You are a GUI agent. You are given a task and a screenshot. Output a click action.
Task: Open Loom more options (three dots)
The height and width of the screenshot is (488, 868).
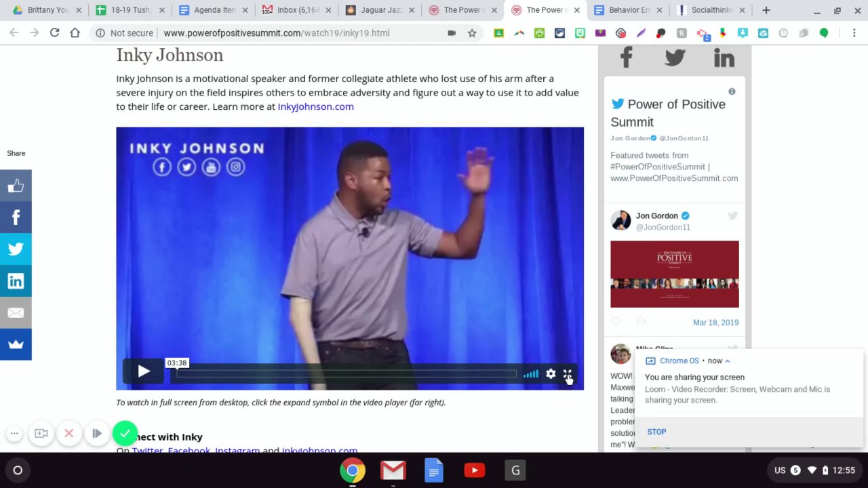tap(14, 433)
